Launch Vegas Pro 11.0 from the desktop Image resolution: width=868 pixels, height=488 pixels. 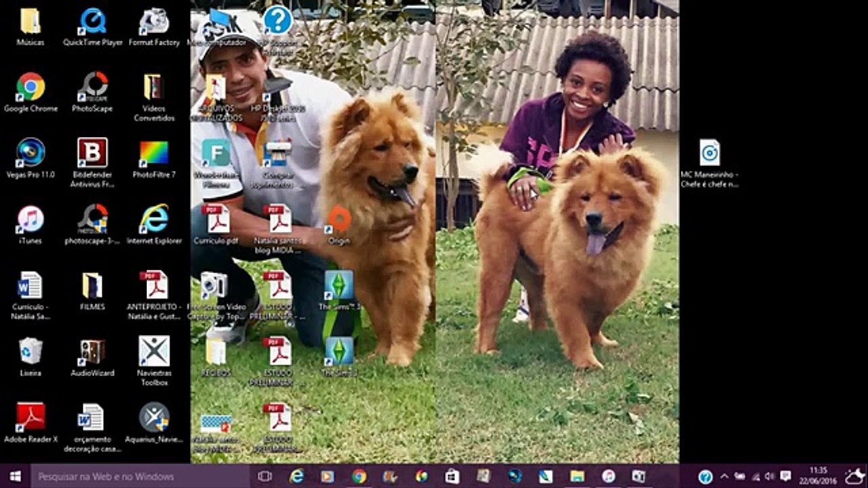pos(31,159)
